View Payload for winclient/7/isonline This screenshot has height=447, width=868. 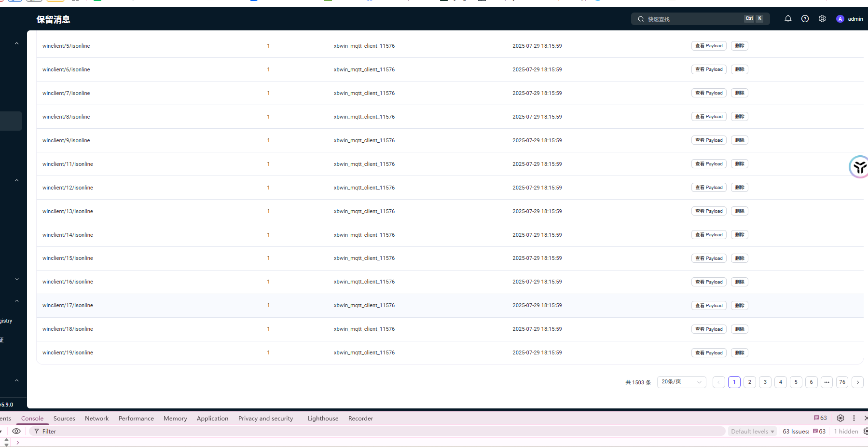pos(709,93)
